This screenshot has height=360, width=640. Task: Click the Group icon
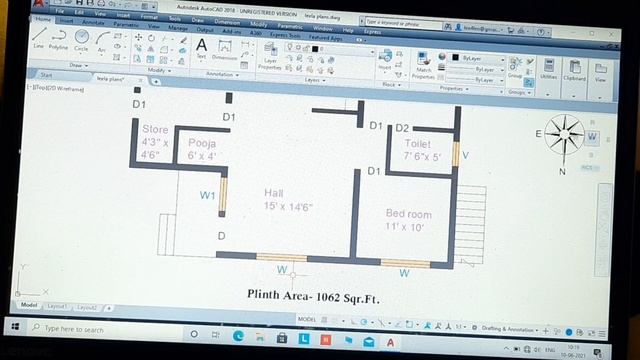(x=515, y=68)
